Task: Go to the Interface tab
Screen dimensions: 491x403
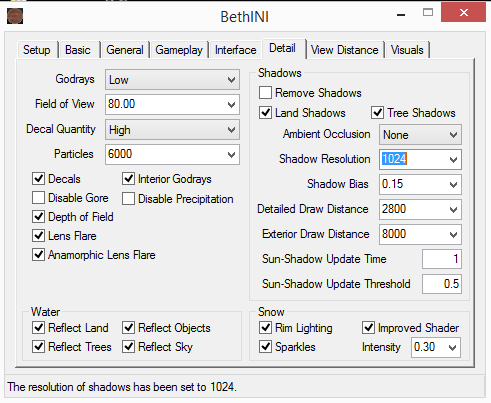Action: click(x=235, y=50)
